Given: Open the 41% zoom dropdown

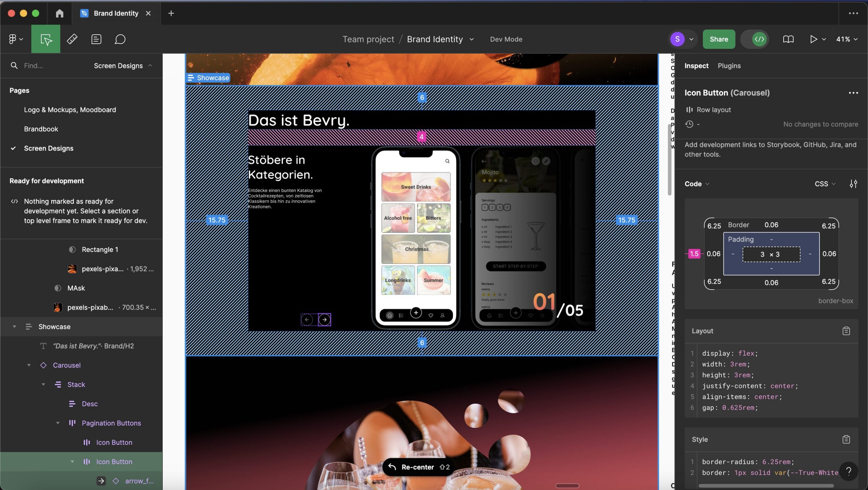Looking at the screenshot, I should [847, 39].
